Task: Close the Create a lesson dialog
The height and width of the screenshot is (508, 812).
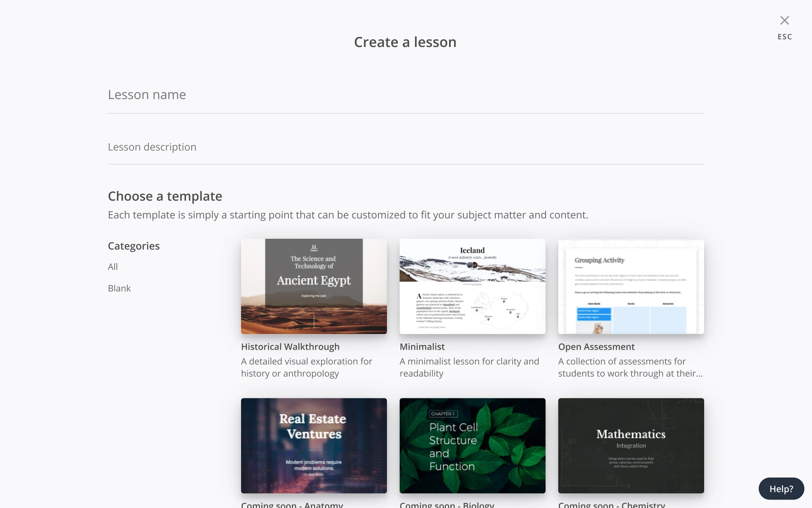Action: point(785,20)
